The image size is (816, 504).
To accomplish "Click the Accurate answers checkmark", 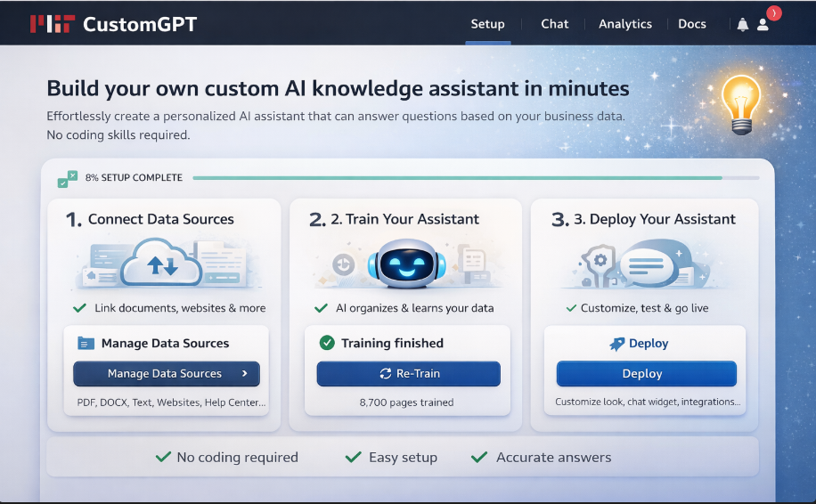I will [479, 457].
